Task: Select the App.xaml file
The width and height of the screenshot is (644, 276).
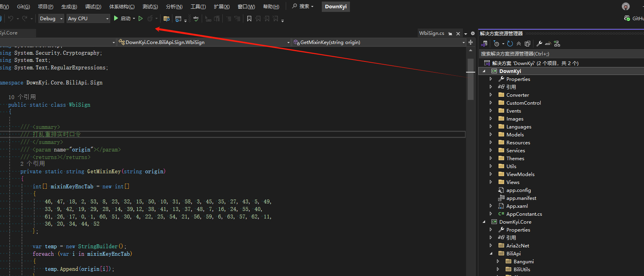Action: click(x=517, y=206)
